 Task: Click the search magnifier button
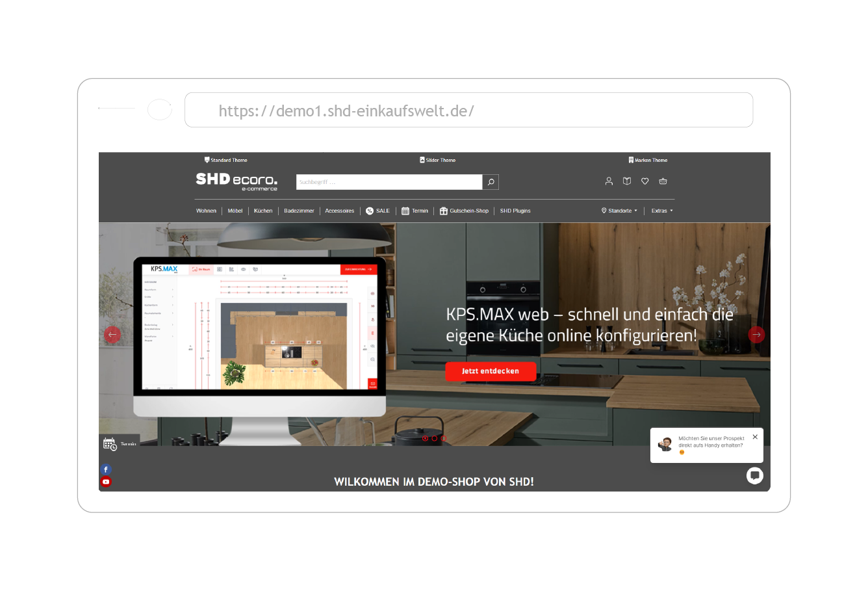pos(491,182)
